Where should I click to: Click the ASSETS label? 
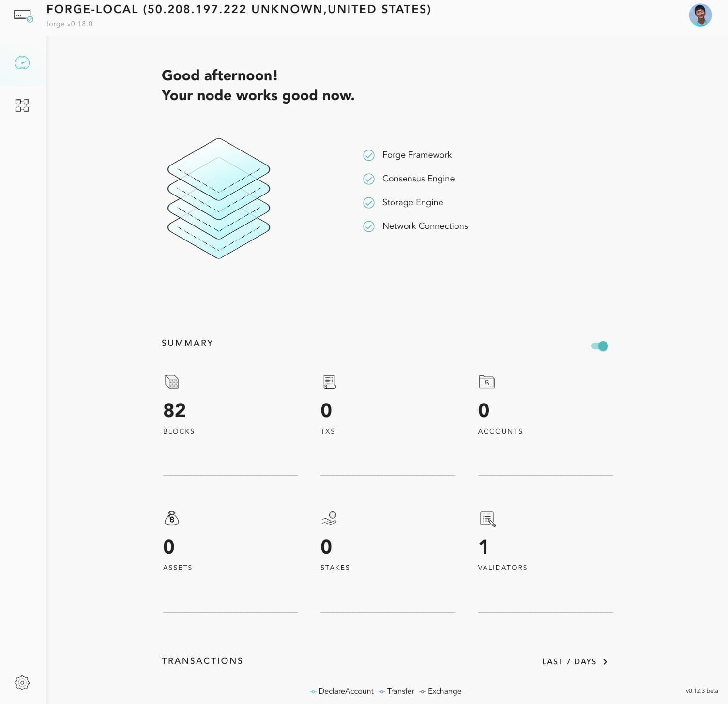coord(178,568)
